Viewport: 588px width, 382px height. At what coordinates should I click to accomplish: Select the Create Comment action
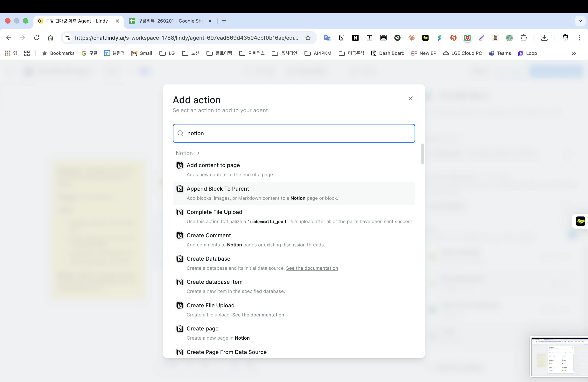[x=208, y=236]
